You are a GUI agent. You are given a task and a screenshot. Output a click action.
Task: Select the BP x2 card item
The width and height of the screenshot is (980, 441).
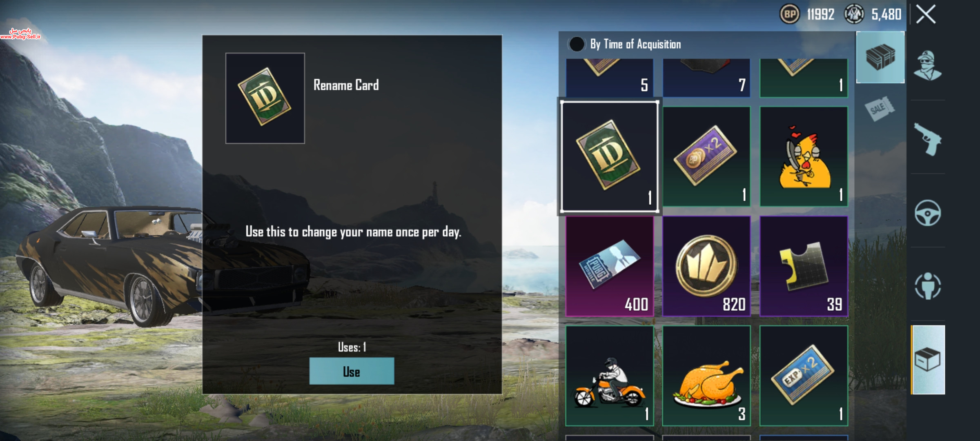(x=706, y=156)
